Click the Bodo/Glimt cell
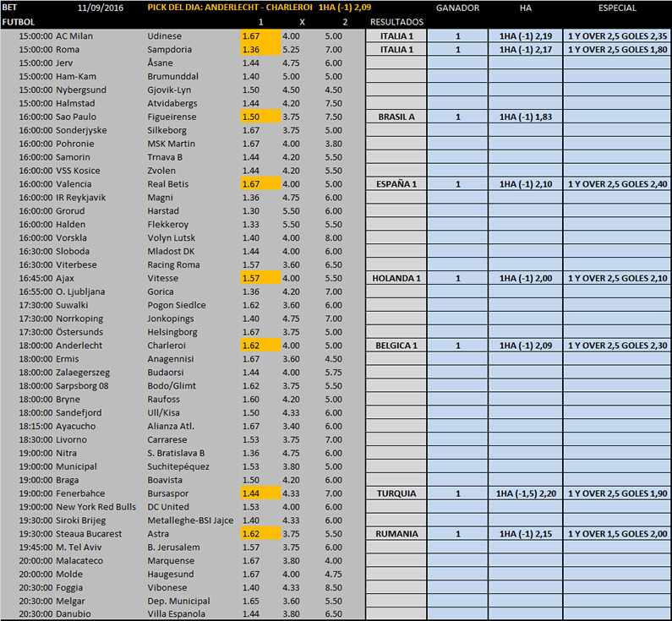Image resolution: width=672 pixels, height=621 pixels. tap(172, 386)
